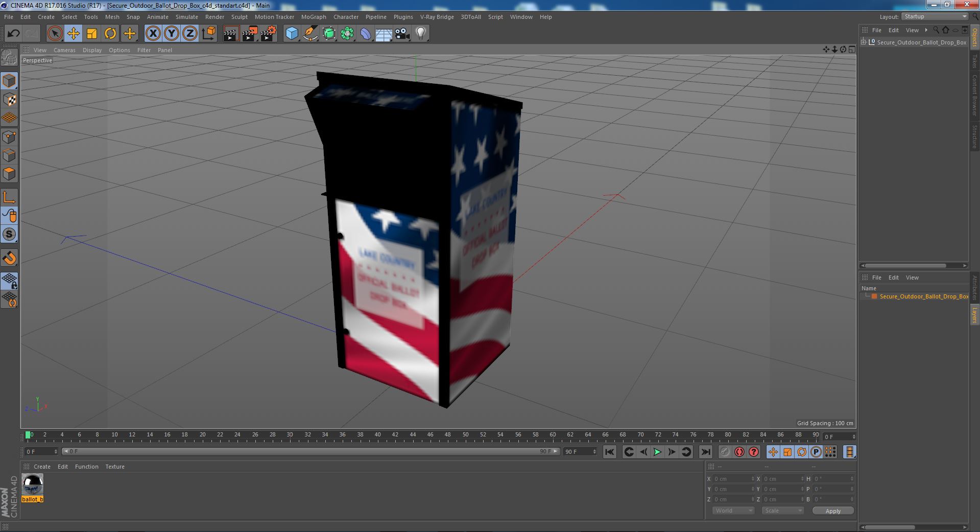Add a Cube primitive object

[x=292, y=34]
